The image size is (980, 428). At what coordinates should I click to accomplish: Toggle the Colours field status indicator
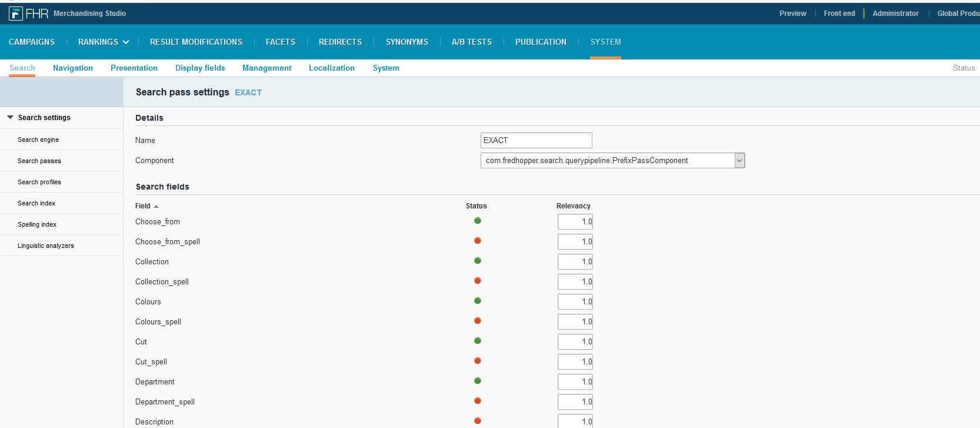pyautogui.click(x=478, y=301)
